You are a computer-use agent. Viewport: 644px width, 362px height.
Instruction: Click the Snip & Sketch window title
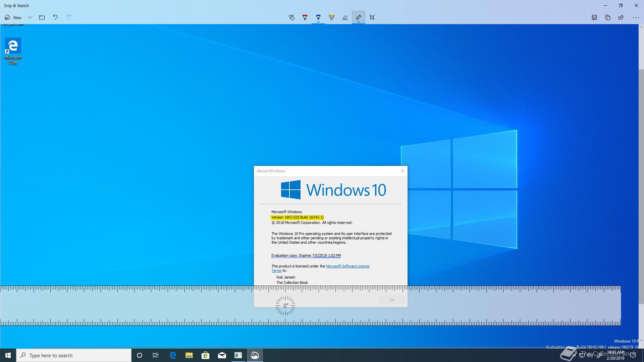(16, 5)
